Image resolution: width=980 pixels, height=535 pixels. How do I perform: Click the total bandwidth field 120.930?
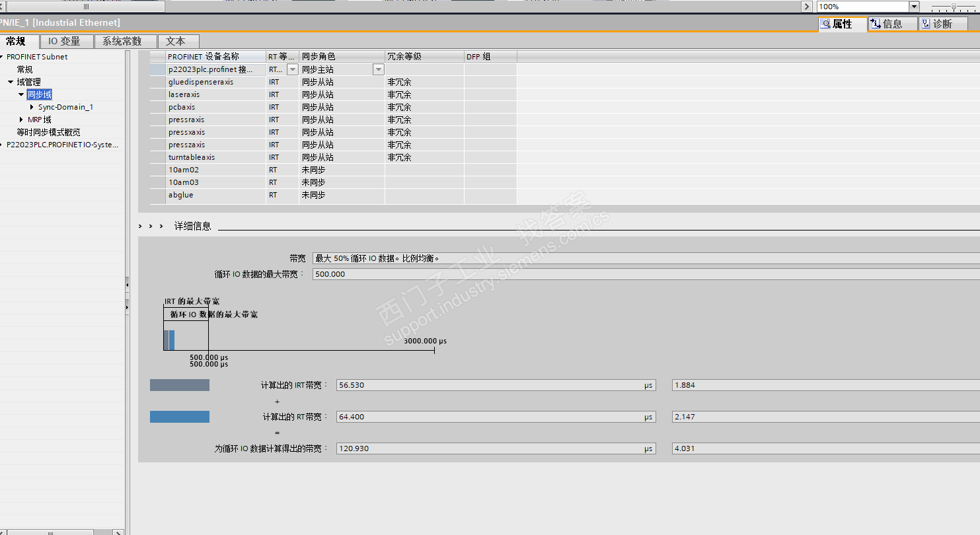[496, 448]
